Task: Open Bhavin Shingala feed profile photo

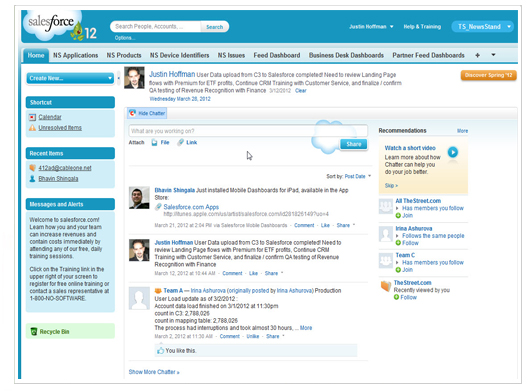Action: pos(139,198)
